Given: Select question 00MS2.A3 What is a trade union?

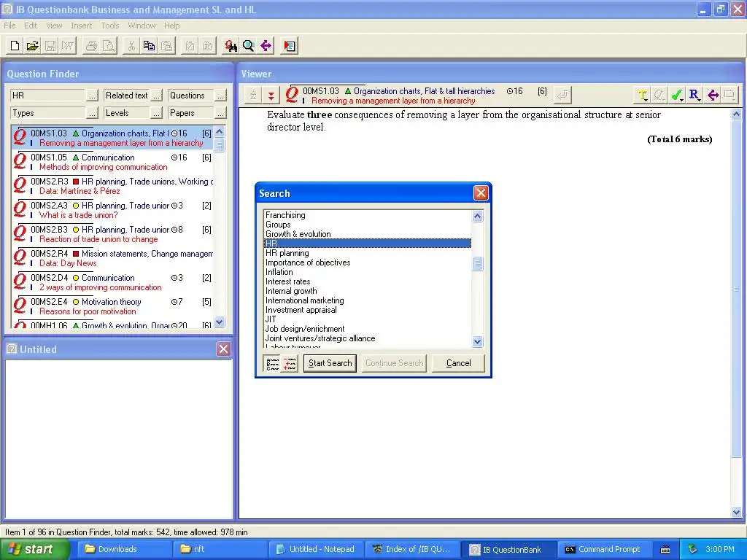Looking at the screenshot, I should pyautogui.click(x=112, y=210).
